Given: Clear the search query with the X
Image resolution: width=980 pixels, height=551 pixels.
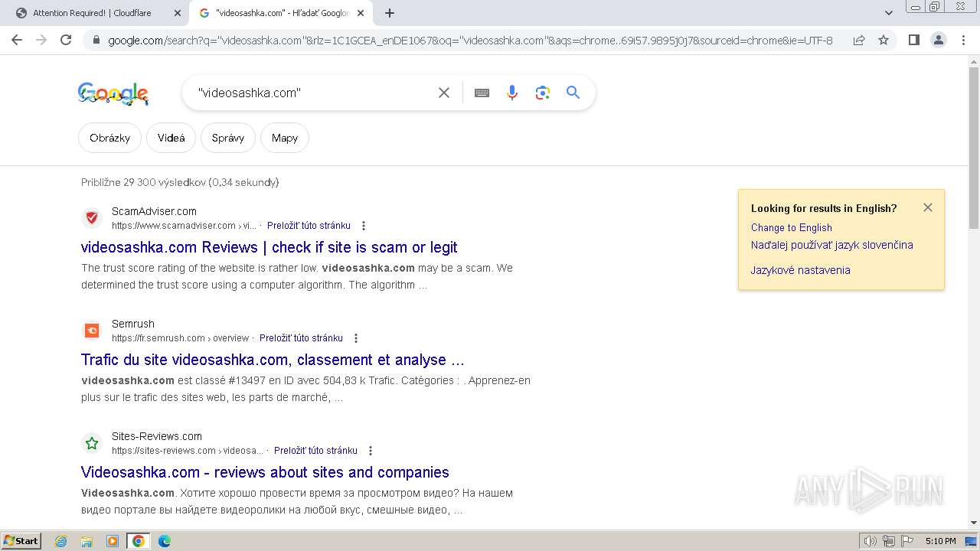Looking at the screenshot, I should pos(444,93).
